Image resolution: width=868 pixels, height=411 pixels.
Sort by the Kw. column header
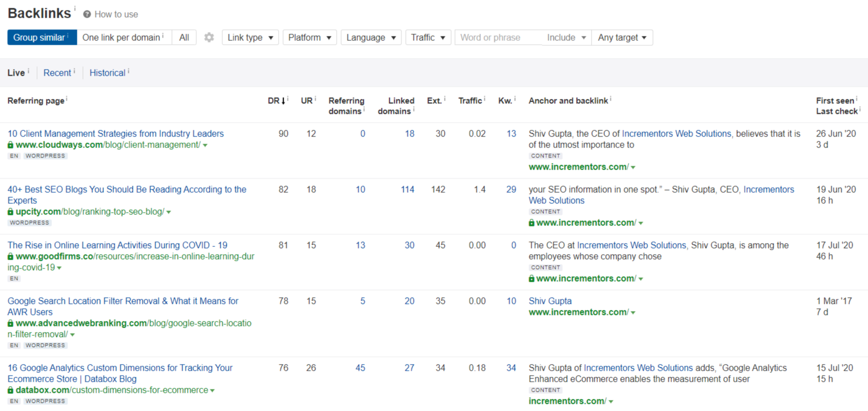505,101
